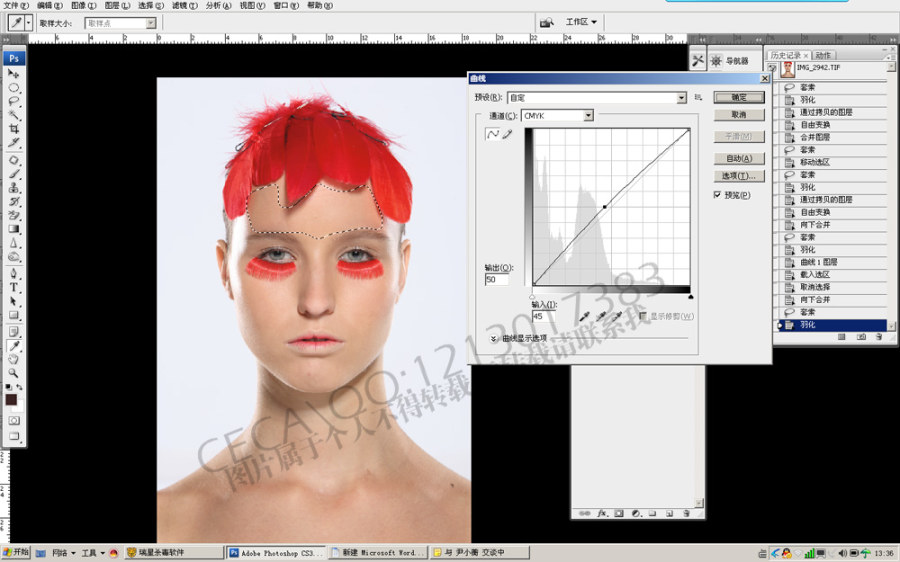Image resolution: width=900 pixels, height=562 pixels.
Task: Click the 输出(O) output value field
Action: [x=496, y=280]
